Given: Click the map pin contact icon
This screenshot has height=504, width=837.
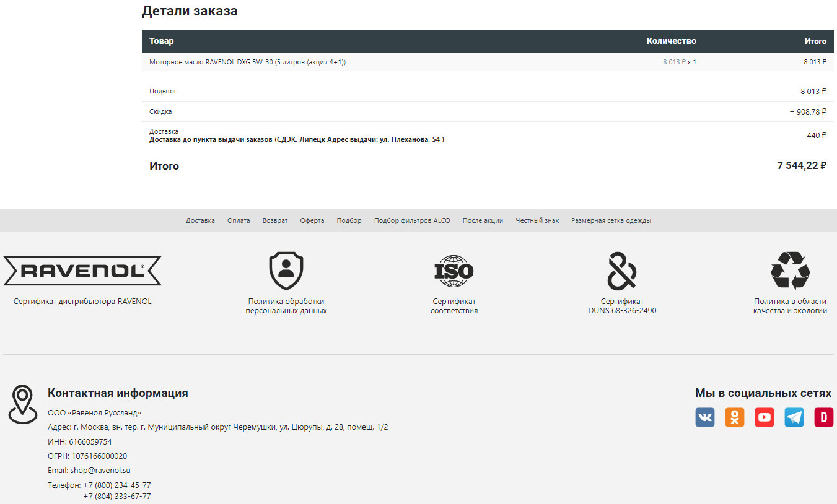Looking at the screenshot, I should coord(22,404).
